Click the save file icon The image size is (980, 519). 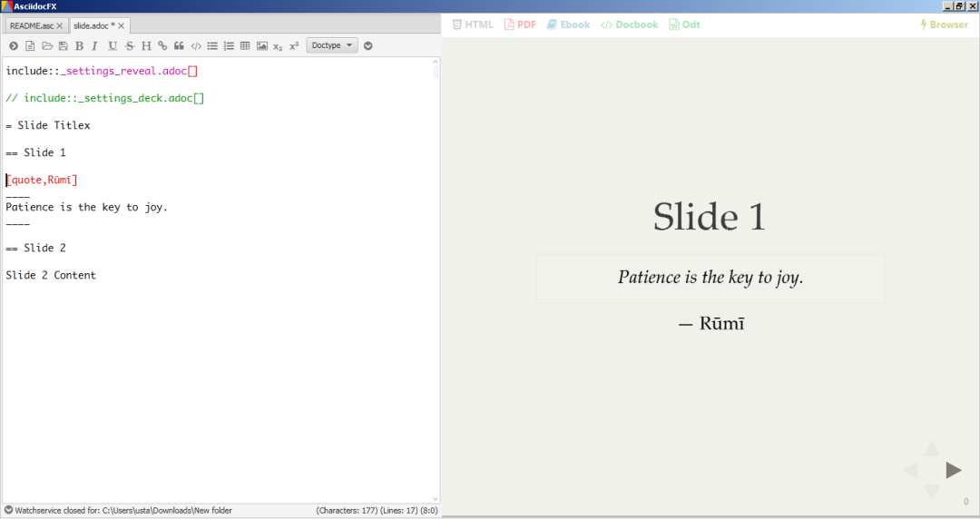coord(64,45)
